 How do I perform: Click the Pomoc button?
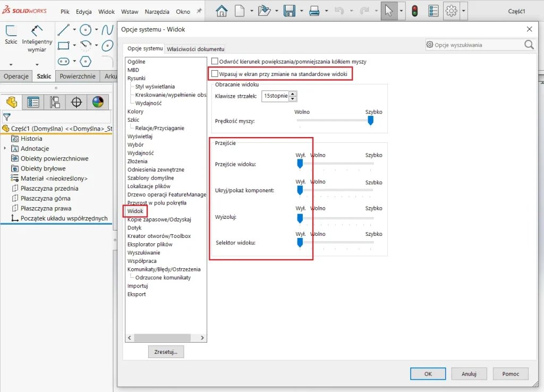[x=511, y=373]
